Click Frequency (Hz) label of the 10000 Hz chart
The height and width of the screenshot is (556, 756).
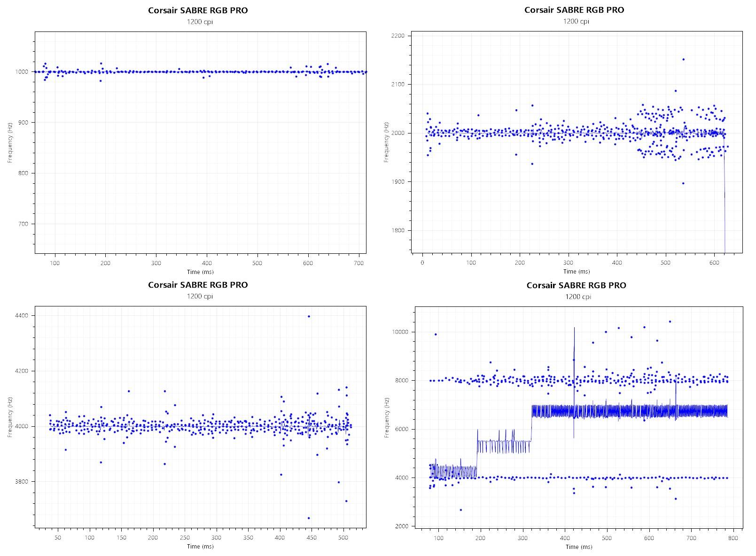pos(387,418)
